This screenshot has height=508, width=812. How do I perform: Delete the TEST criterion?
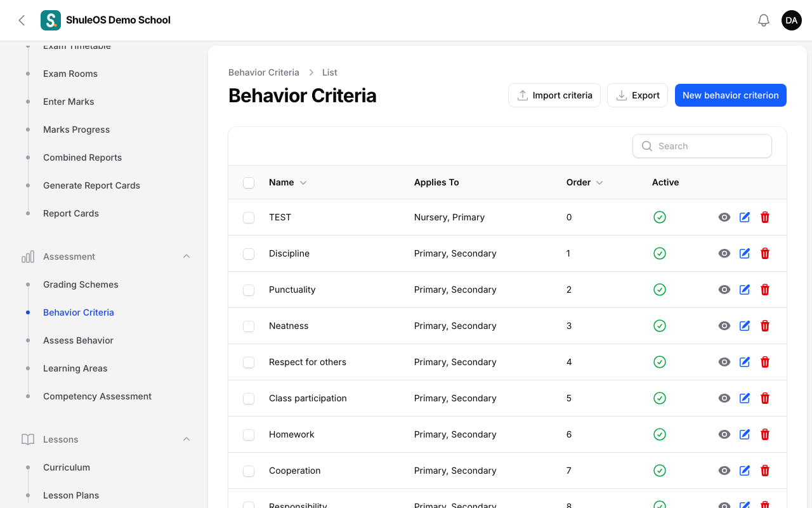tap(765, 217)
